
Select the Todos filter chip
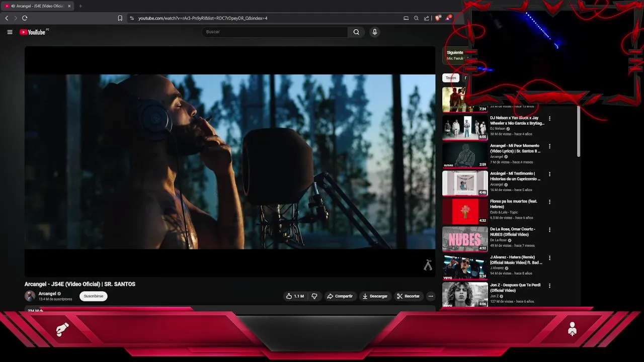pos(451,78)
